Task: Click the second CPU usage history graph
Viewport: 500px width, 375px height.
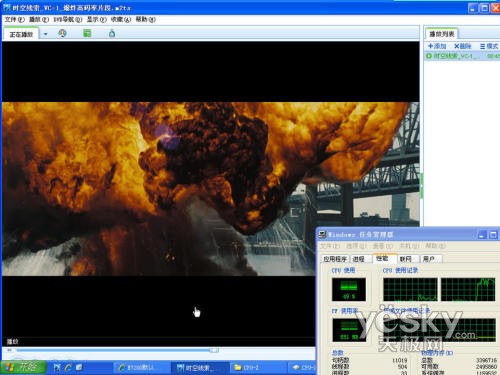Action: (x=468, y=290)
